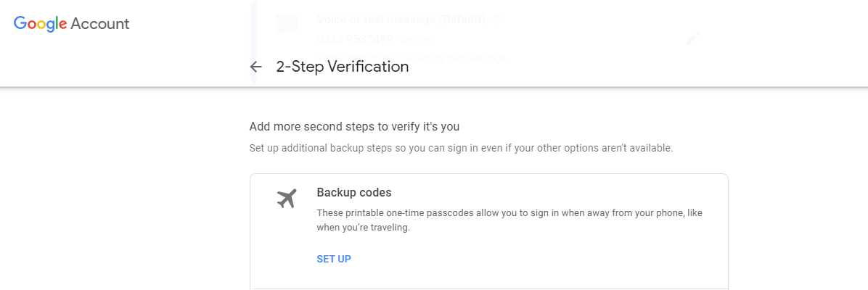The width and height of the screenshot is (868, 290).
Task: Select the Backup codes heading
Action: click(354, 193)
